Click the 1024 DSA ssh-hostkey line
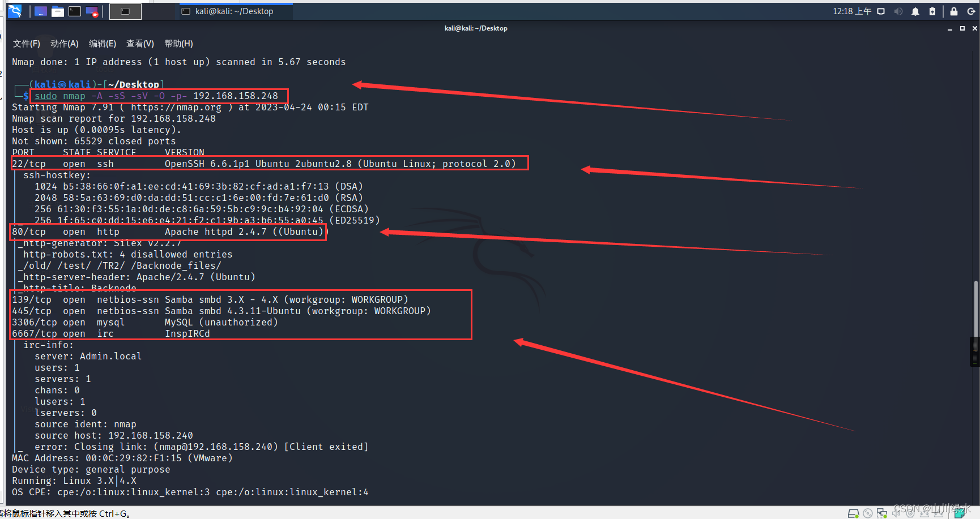Viewport: 980px width, 519px height. (199, 186)
